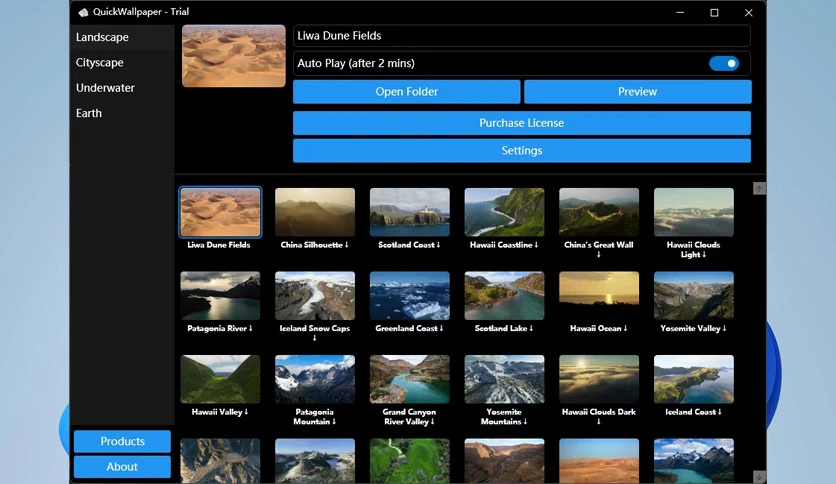Viewport: 836px width, 484px height.
Task: Choose the Yosemite Valley thumbnail
Action: (694, 296)
